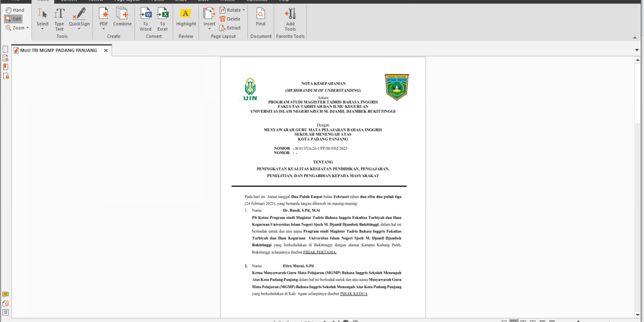Convert the document To Excel

click(x=162, y=20)
